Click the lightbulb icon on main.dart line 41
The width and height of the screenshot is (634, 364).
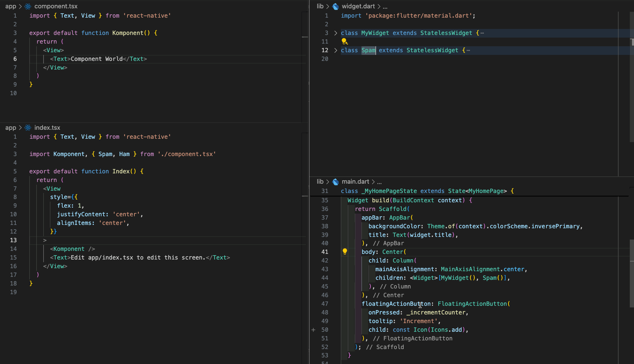[345, 252]
